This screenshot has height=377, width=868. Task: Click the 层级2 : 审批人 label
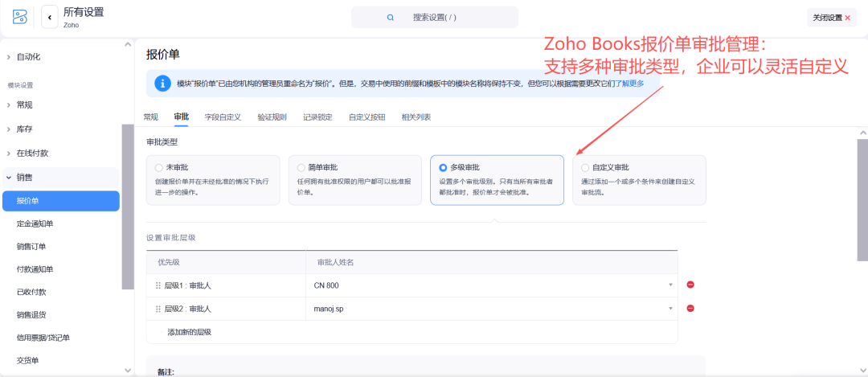(187, 309)
